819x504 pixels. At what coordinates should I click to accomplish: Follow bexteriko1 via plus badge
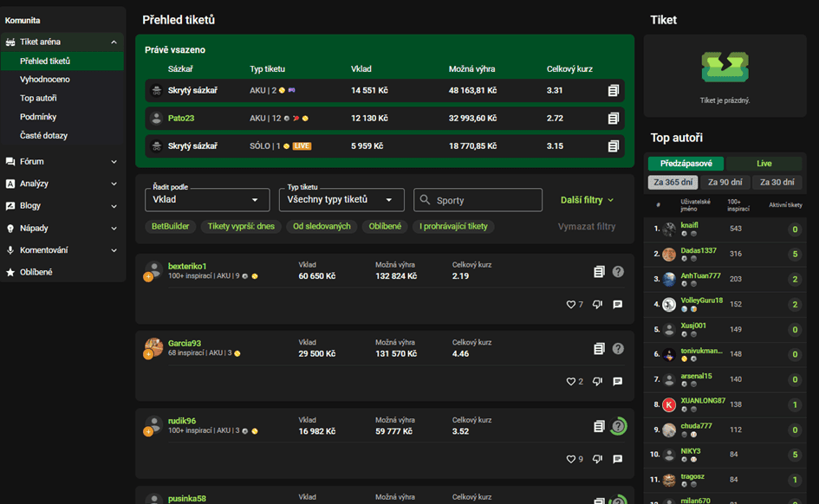tap(148, 277)
